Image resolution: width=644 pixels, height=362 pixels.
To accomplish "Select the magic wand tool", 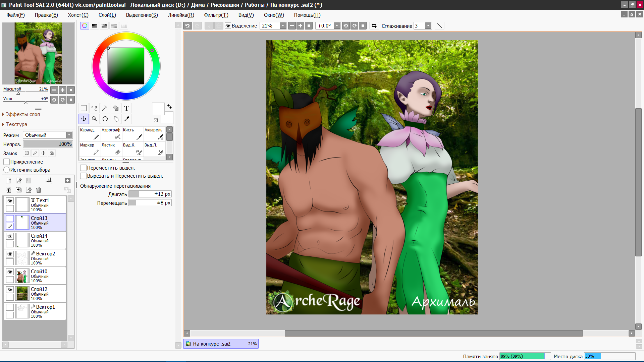I will coord(105,108).
